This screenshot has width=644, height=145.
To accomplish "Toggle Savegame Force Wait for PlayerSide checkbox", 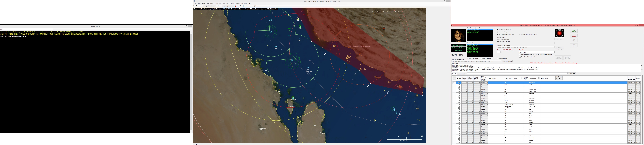I will click(534, 55).
